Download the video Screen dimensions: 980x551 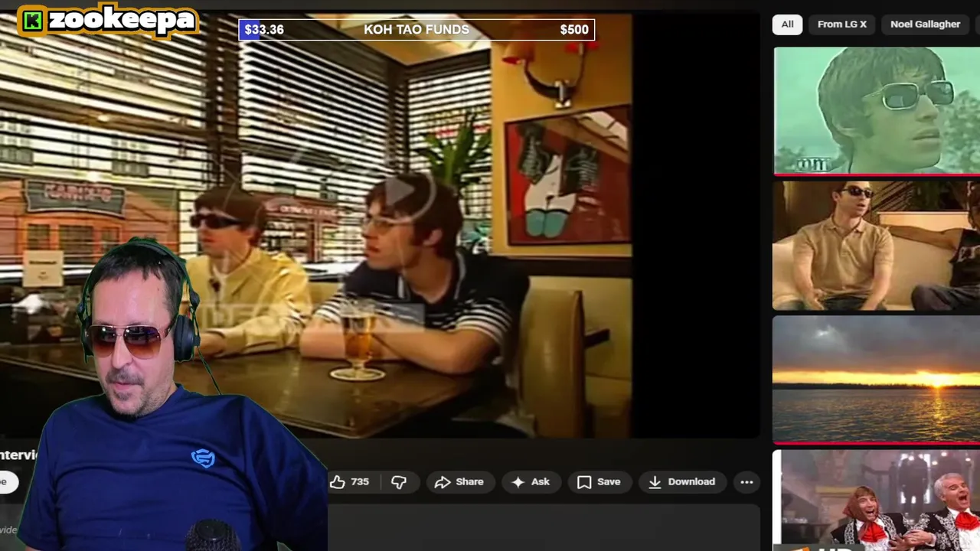681,481
